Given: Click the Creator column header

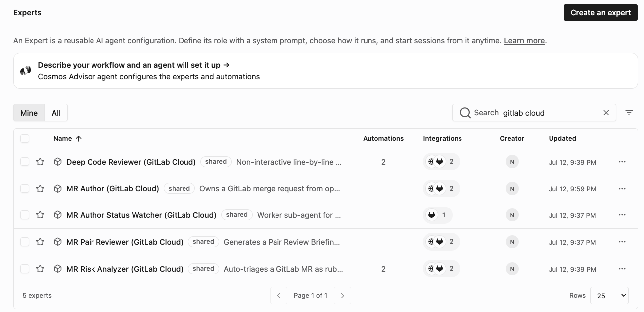Looking at the screenshot, I should pos(512,138).
